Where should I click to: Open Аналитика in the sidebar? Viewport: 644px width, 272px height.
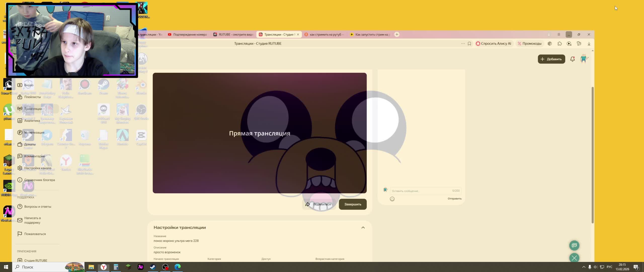pyautogui.click(x=32, y=121)
